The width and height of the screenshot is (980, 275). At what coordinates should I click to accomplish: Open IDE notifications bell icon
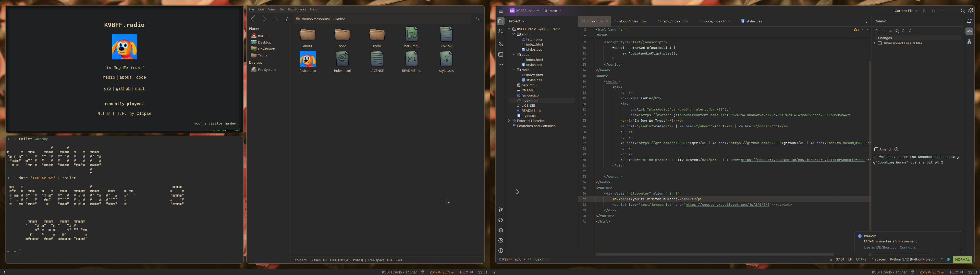(x=969, y=21)
